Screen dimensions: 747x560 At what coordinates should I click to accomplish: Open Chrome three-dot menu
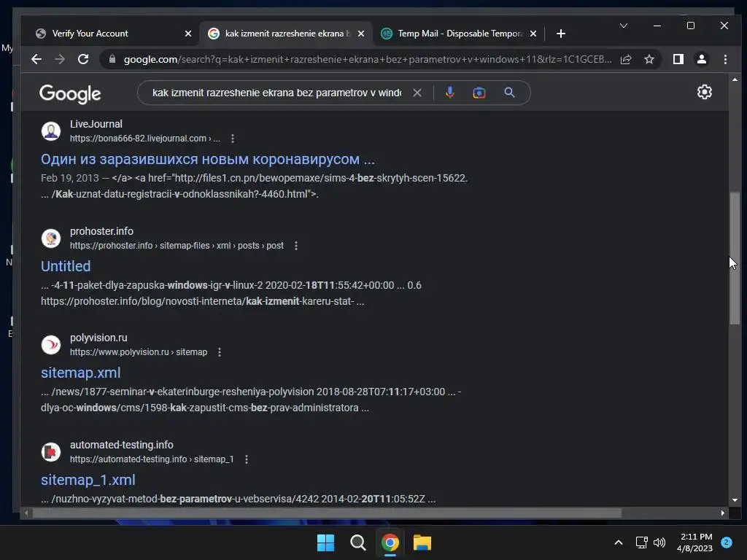point(725,59)
